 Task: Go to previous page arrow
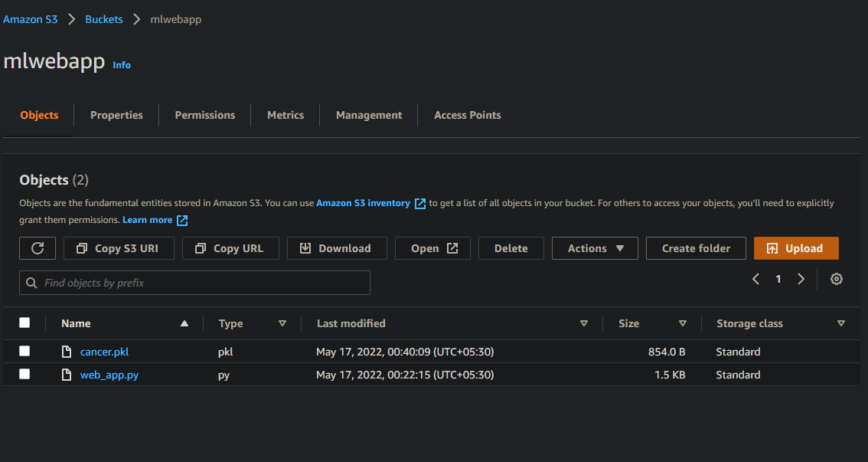coord(755,279)
